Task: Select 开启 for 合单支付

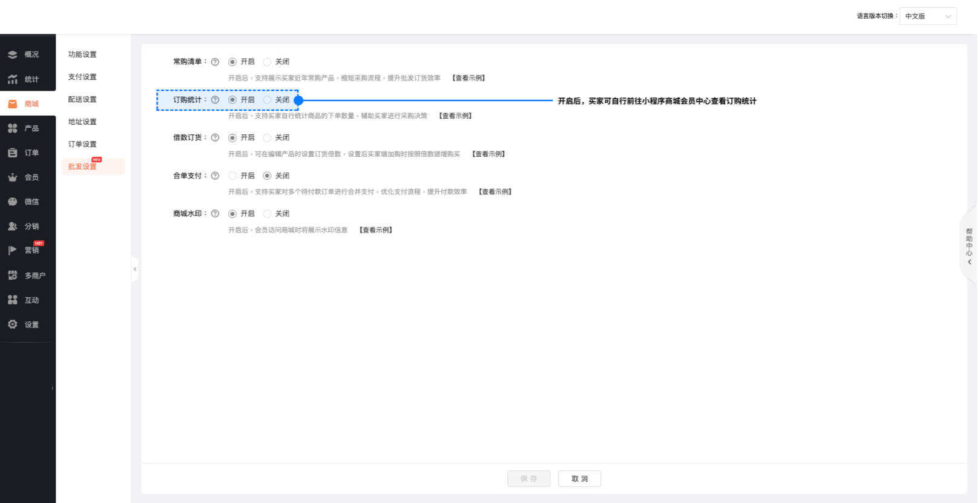Action: [232, 176]
